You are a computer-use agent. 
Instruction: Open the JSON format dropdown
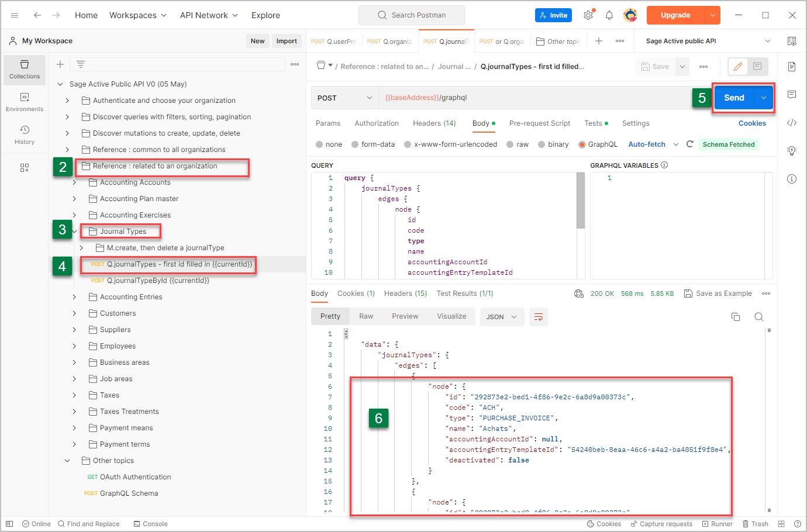tap(502, 317)
